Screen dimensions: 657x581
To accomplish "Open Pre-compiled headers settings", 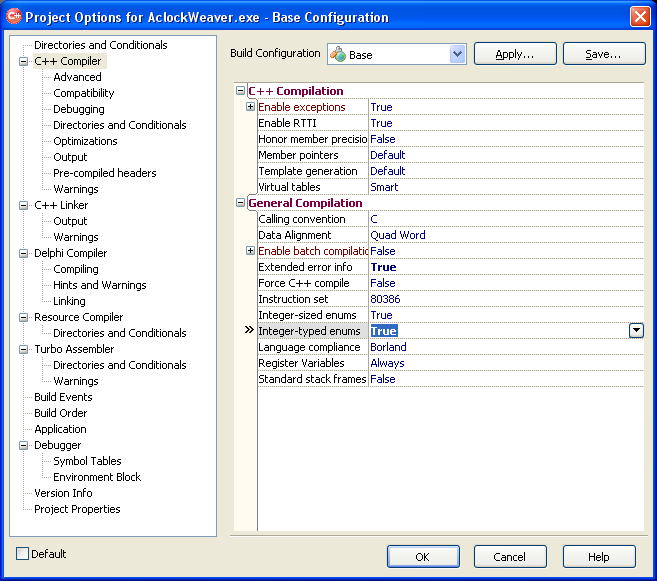I will [x=105, y=173].
